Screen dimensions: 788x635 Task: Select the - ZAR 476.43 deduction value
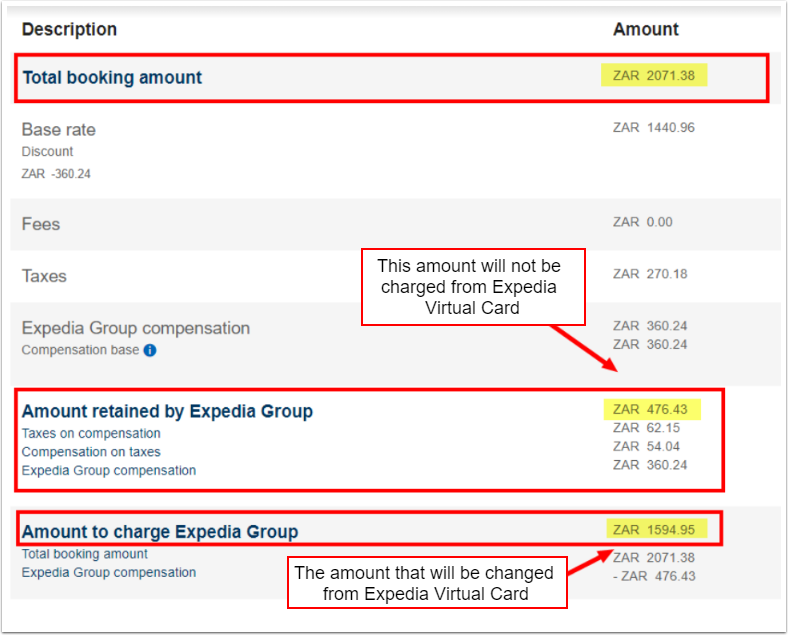654,576
